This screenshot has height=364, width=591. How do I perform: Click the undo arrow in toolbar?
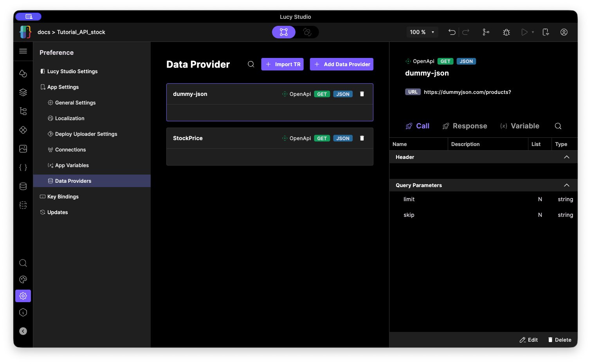[x=452, y=32]
